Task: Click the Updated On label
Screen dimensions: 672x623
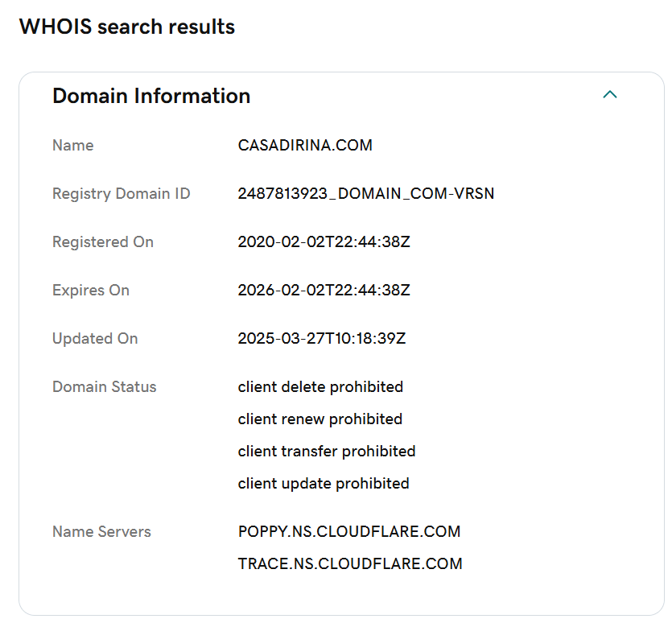Action: 95,338
